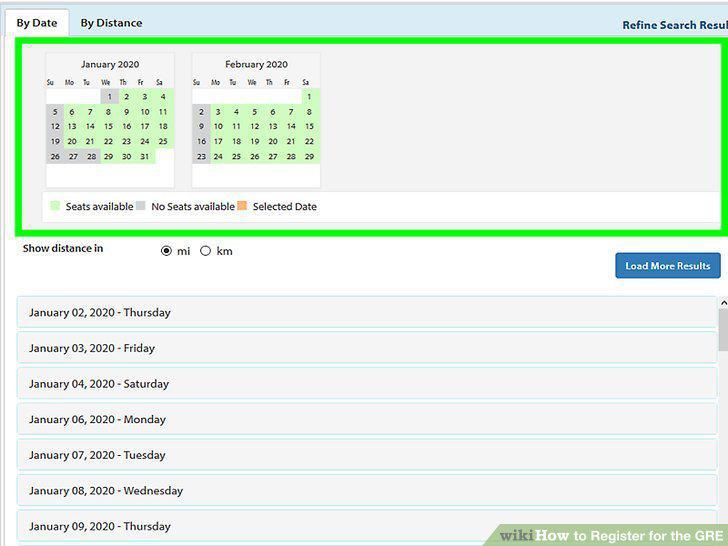This screenshot has width=728, height=546.
Task: Select February 12 in February calendar
Action: click(255, 126)
